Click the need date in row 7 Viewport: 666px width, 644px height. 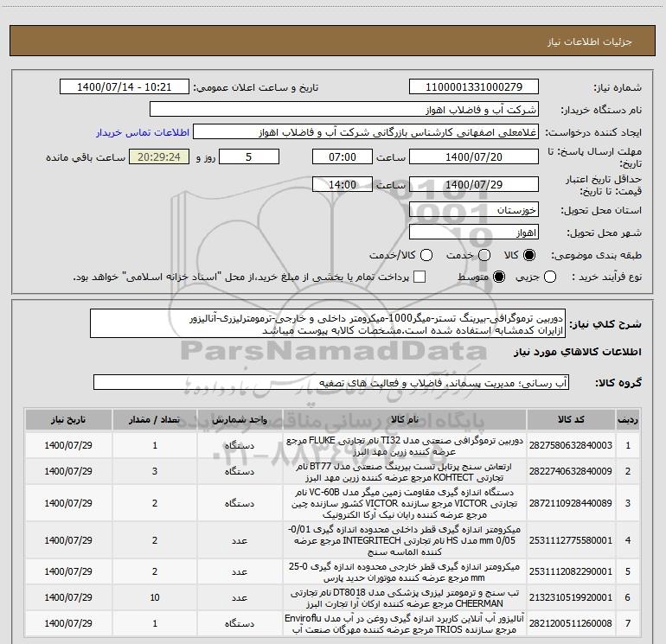pos(68,623)
